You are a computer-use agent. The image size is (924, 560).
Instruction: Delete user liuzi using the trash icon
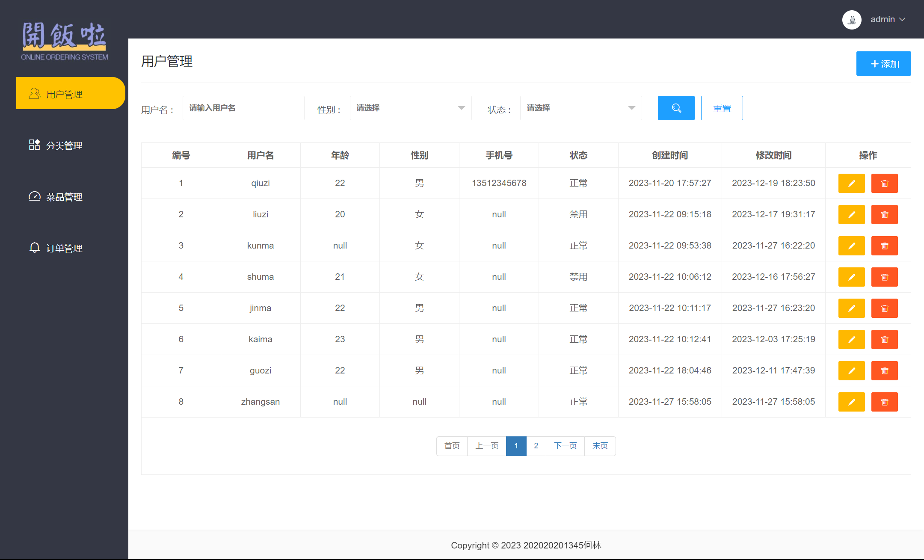click(x=885, y=214)
